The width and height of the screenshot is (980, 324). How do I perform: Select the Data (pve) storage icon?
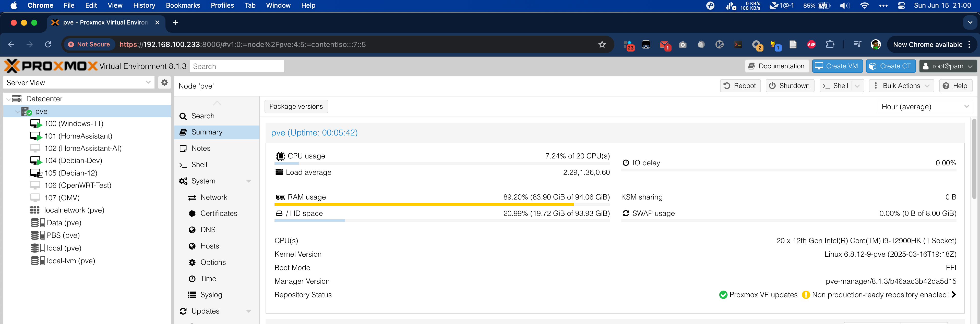coord(38,223)
